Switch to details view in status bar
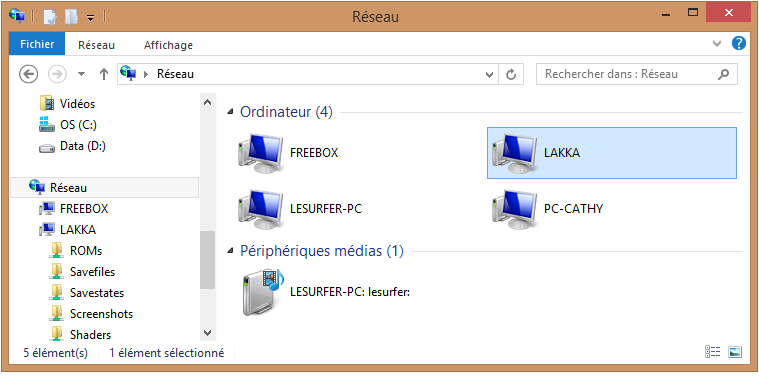The height and width of the screenshot is (379, 759). 713,352
